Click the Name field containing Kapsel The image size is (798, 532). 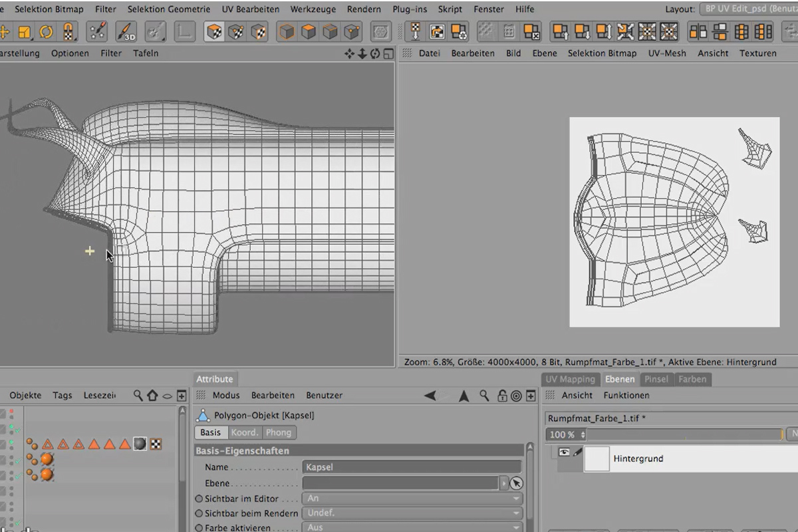pyautogui.click(x=412, y=467)
